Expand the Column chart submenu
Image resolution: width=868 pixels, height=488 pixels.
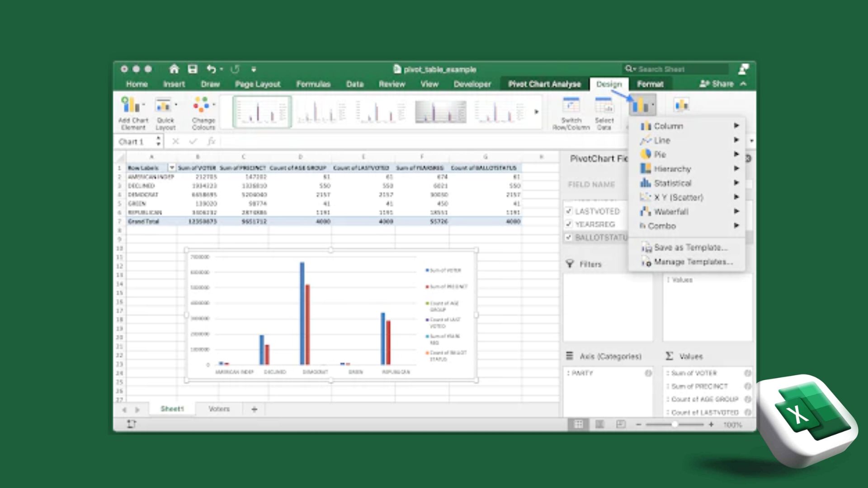[x=736, y=126]
